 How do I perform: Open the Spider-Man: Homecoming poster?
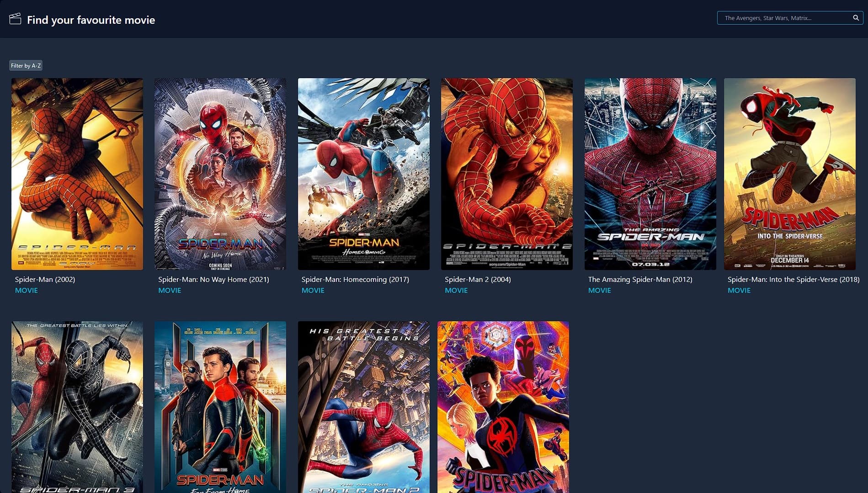pyautogui.click(x=364, y=174)
